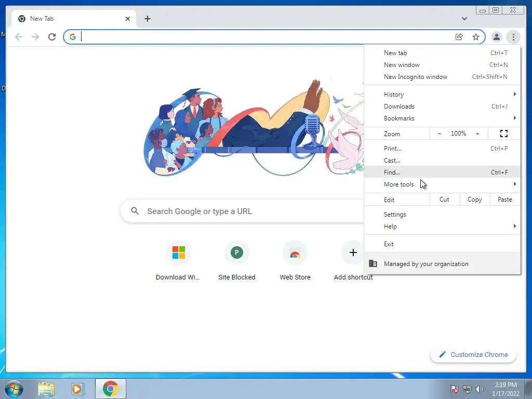Click the browser back arrow

click(x=19, y=37)
